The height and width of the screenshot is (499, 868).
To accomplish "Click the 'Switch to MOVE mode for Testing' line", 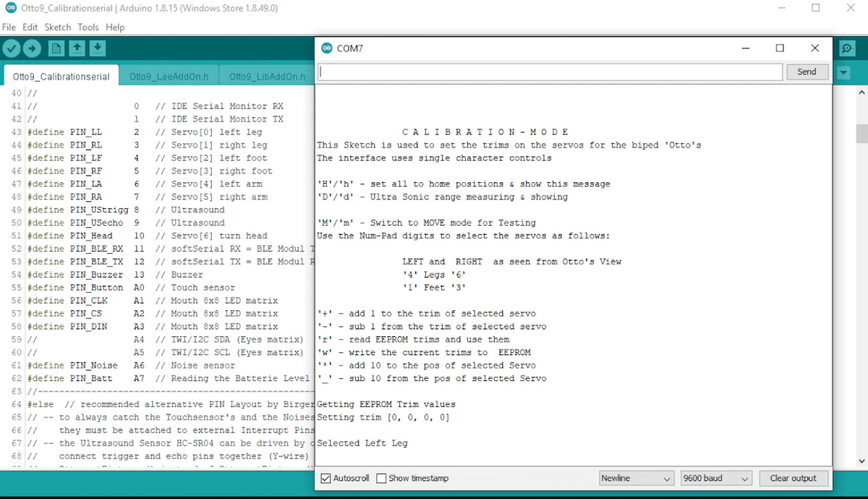I will [x=427, y=223].
